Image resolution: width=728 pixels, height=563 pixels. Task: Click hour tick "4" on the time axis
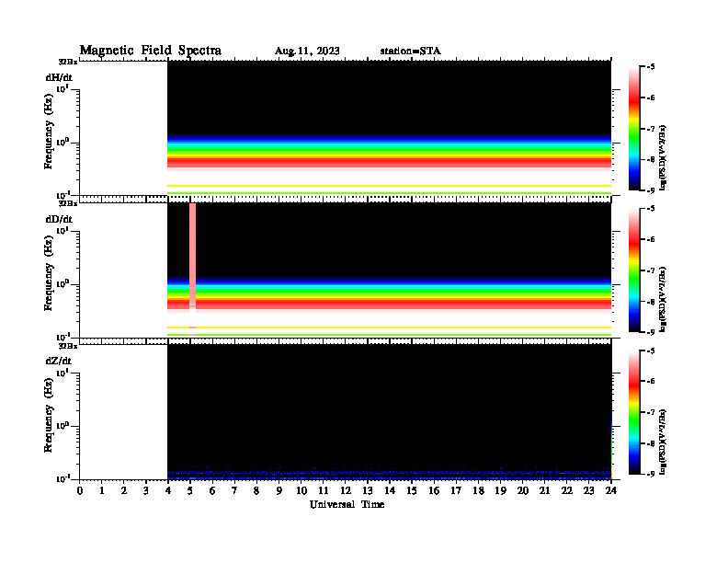pyautogui.click(x=168, y=490)
